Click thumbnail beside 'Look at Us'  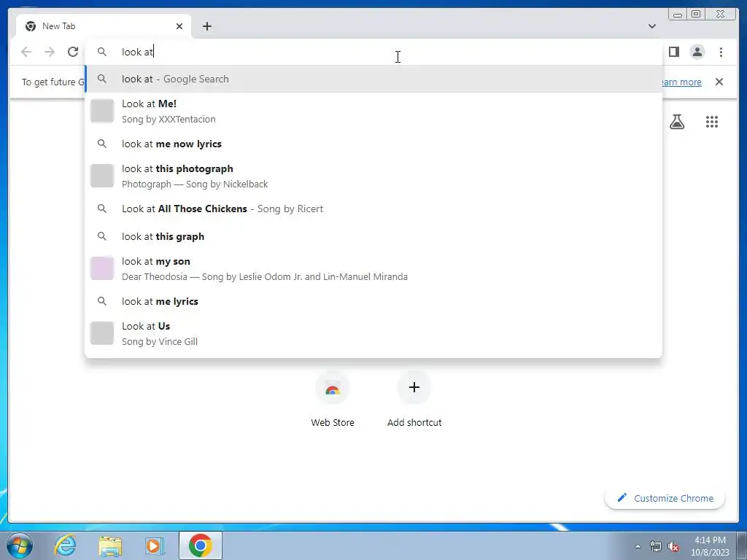click(x=102, y=332)
